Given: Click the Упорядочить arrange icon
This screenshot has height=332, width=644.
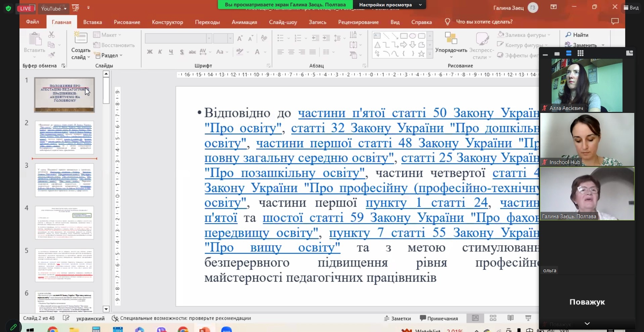Looking at the screenshot, I should (x=451, y=38).
